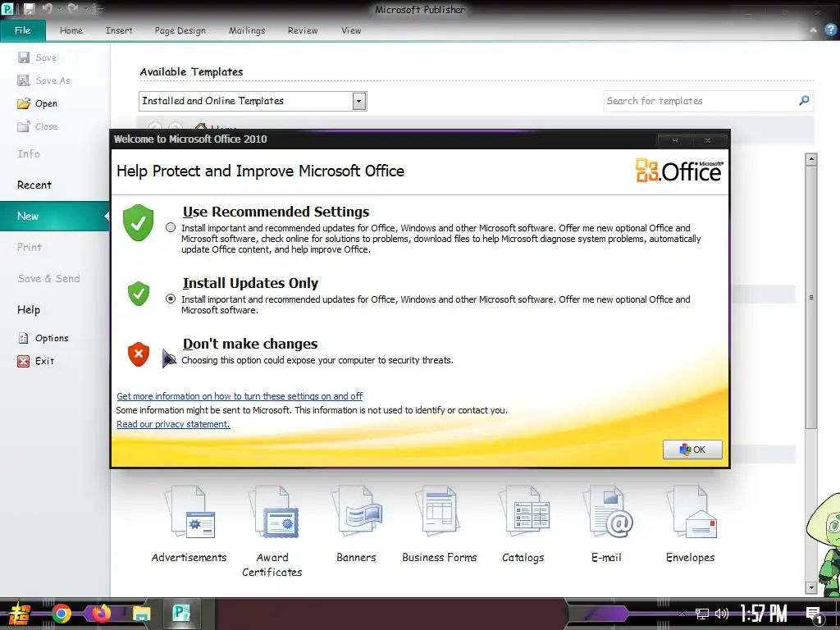Open the E-mail template category
This screenshot has width=840, height=630.
coord(607,524)
